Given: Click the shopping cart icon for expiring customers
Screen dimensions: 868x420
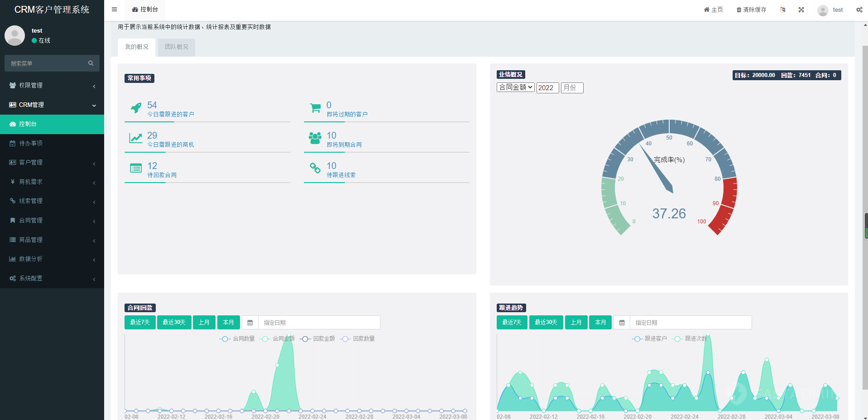Looking at the screenshot, I should [315, 108].
